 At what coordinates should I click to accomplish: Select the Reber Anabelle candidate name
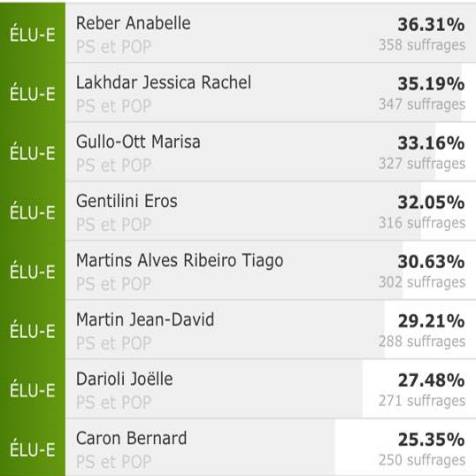click(x=134, y=23)
